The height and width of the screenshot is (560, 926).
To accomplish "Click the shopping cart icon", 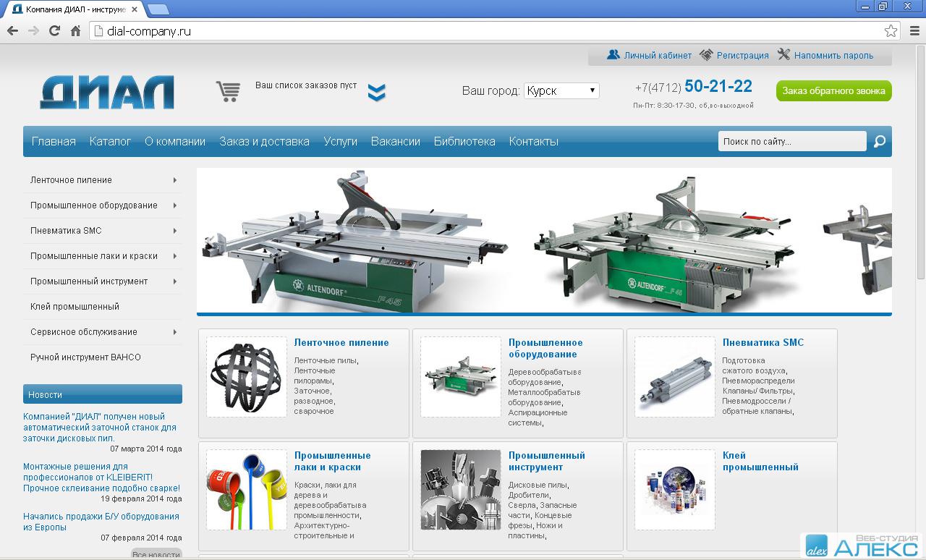I will click(228, 91).
